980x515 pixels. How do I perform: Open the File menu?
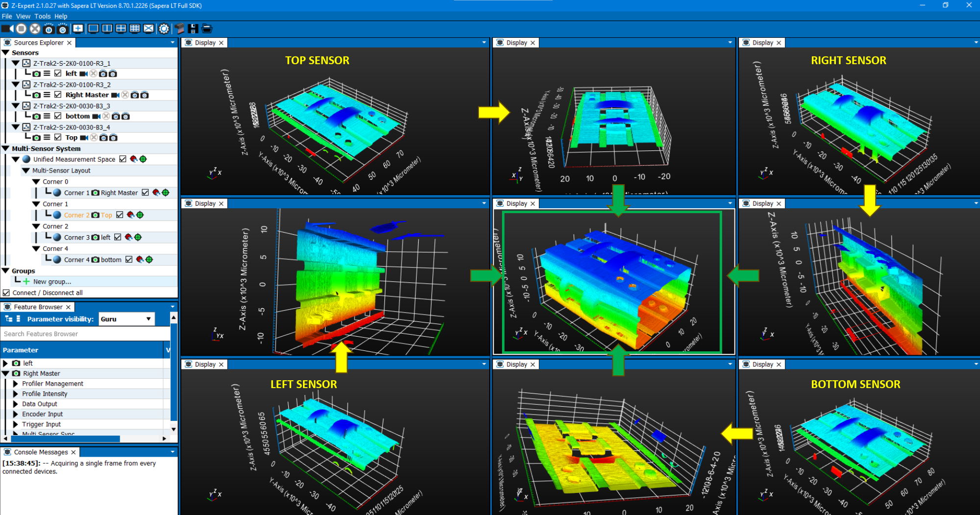(7, 16)
